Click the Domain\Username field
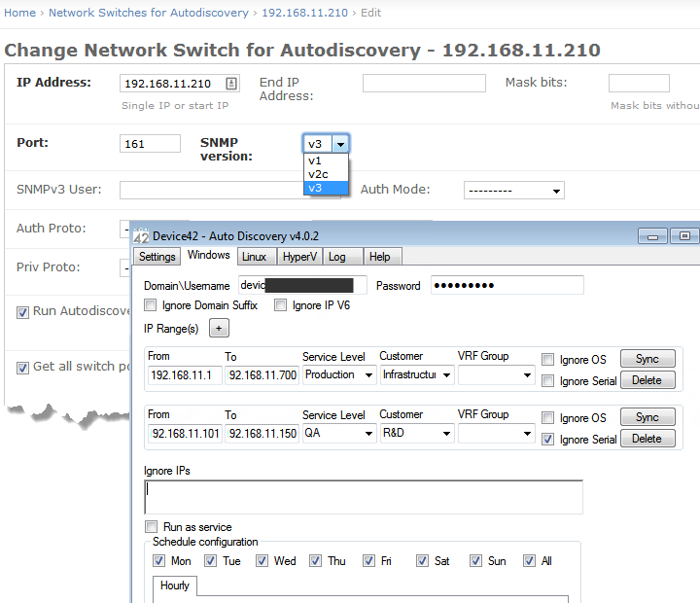 [302, 285]
